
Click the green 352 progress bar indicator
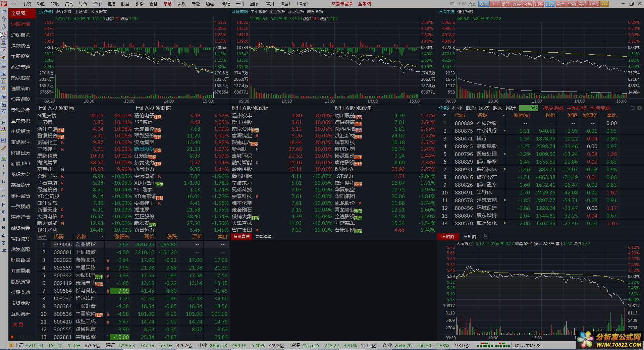529,108
